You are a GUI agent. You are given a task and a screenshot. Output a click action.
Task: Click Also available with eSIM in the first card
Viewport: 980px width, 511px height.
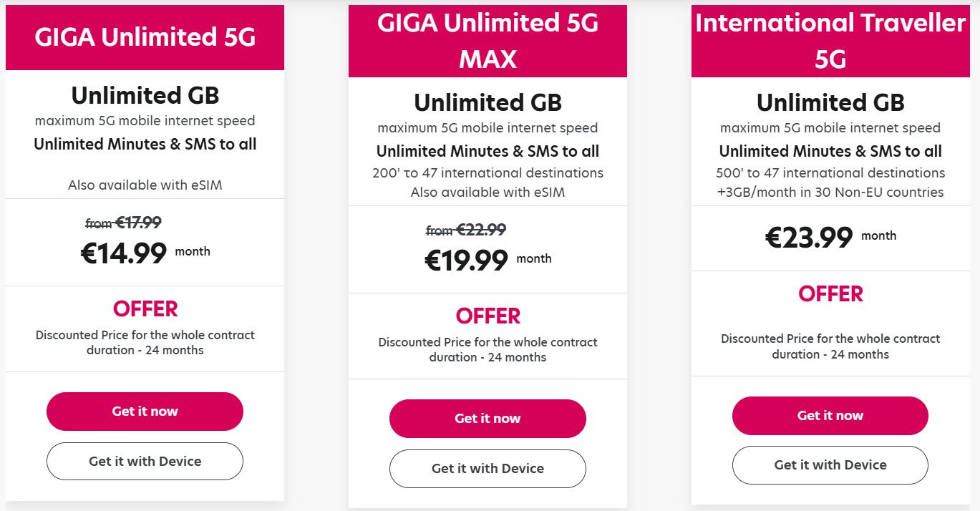[145, 185]
